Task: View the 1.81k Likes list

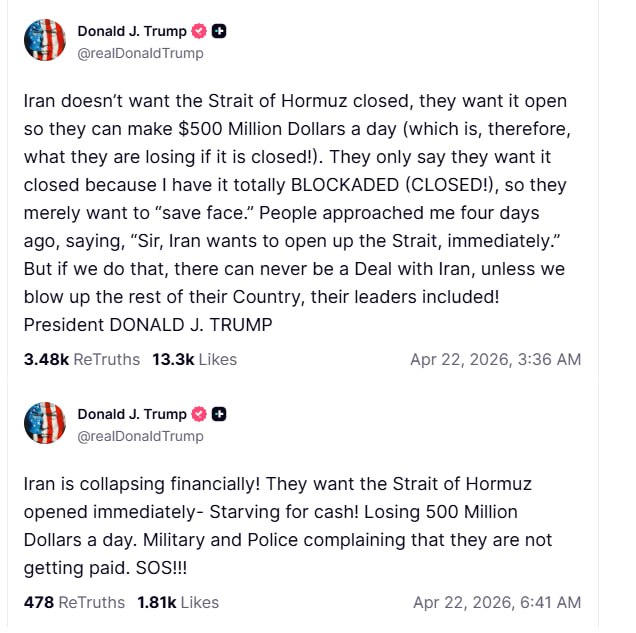Action: click(178, 602)
